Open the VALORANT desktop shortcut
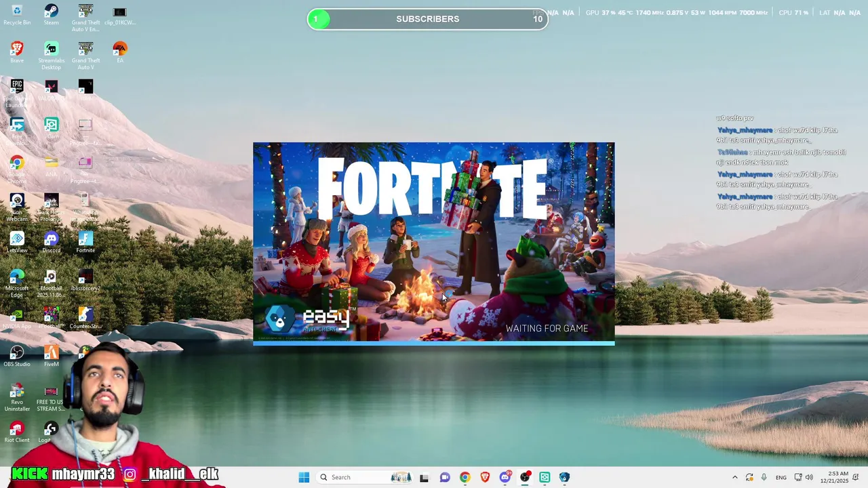 (51, 91)
